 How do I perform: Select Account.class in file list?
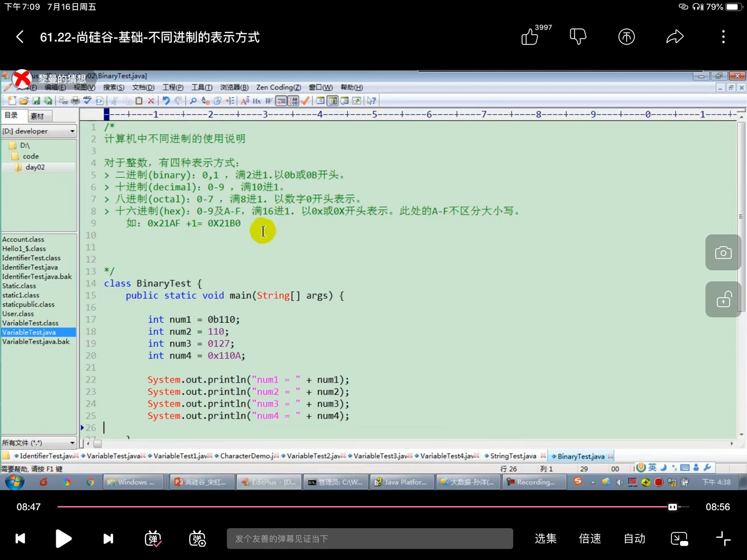click(x=23, y=240)
